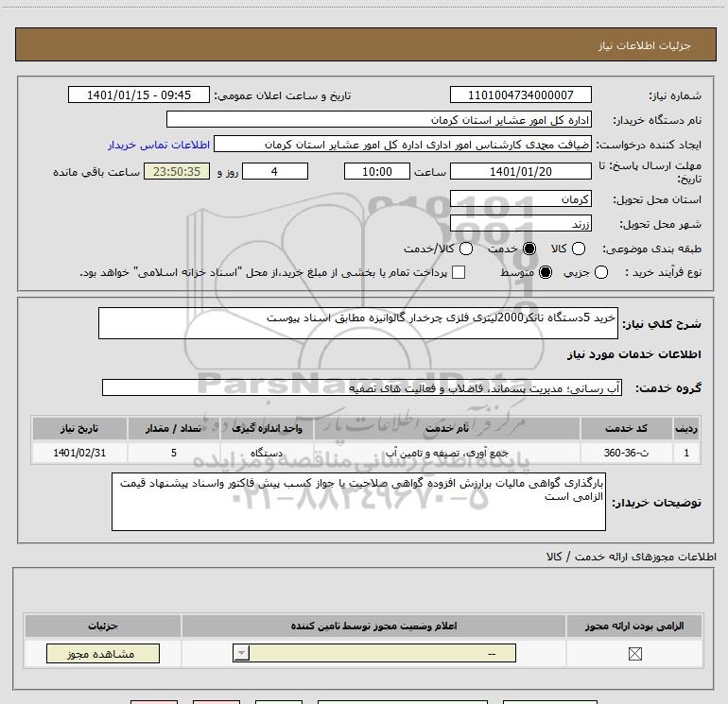728x704 pixels.
Task: Click the need number field 1101004734000007
Action: pyautogui.click(x=520, y=94)
